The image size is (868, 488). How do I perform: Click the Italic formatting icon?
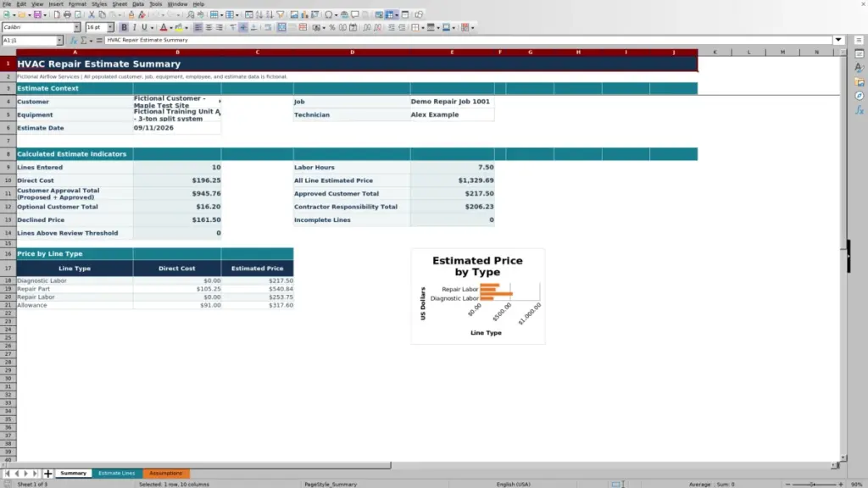pos(134,27)
